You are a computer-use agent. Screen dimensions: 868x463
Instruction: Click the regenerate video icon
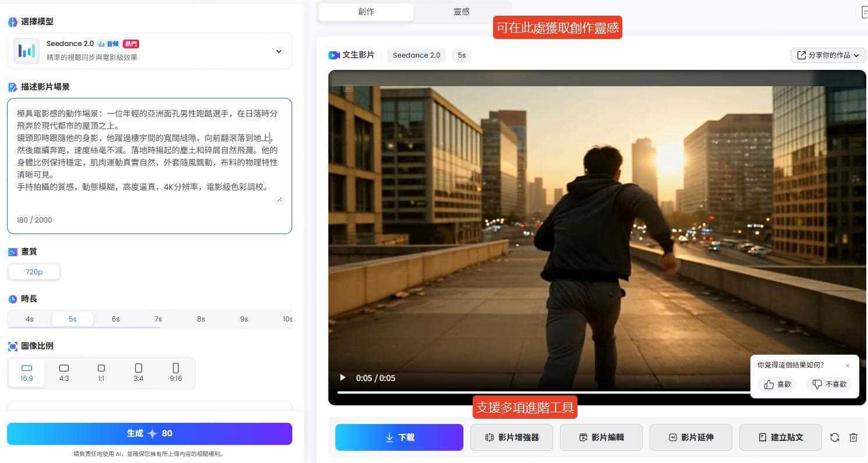(835, 437)
